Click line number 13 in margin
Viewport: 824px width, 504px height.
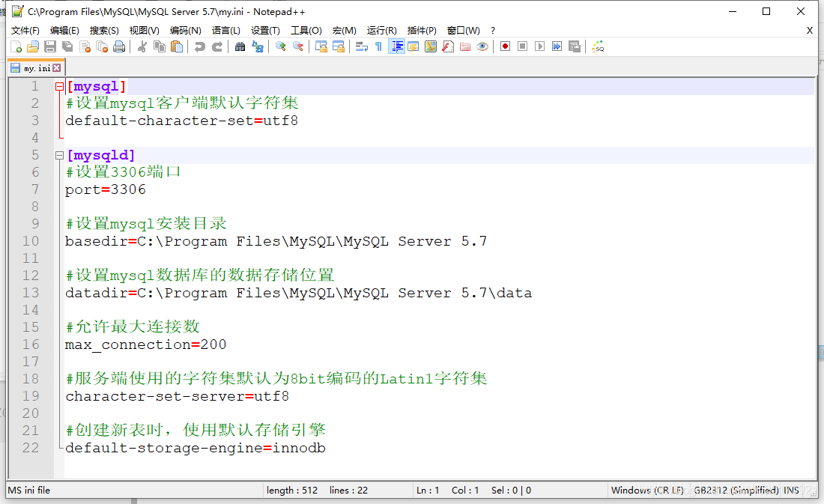31,293
